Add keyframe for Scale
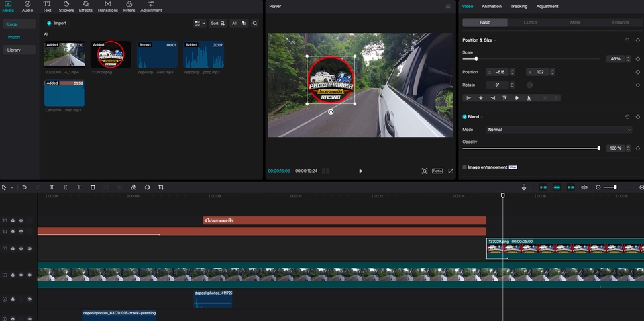 coord(638,59)
